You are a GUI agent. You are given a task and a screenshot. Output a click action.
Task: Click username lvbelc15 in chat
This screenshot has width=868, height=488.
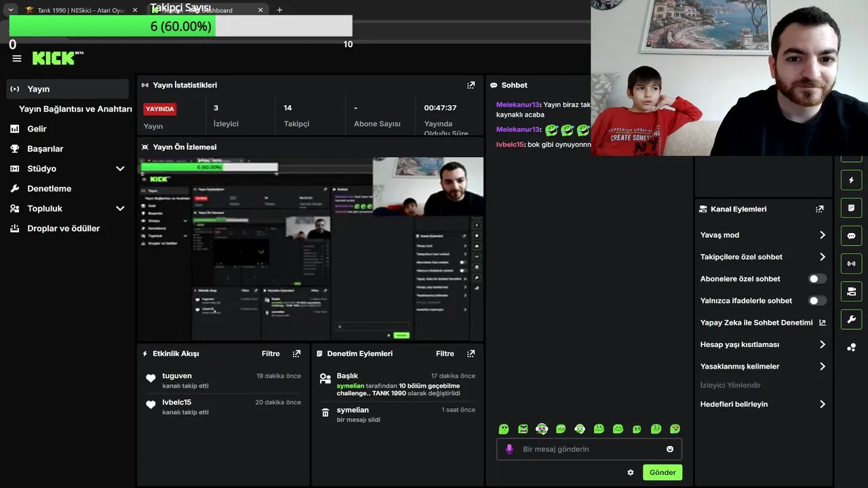click(x=510, y=144)
